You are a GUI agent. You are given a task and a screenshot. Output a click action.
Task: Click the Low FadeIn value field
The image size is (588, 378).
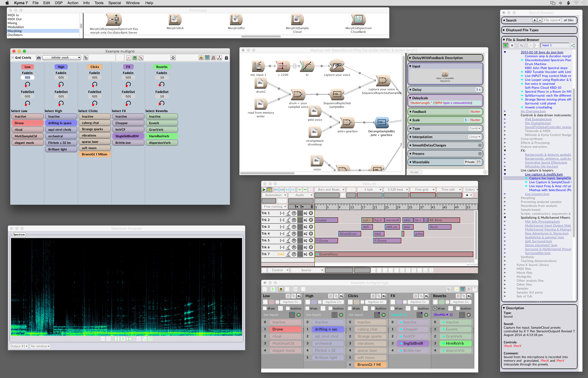pos(28,77)
